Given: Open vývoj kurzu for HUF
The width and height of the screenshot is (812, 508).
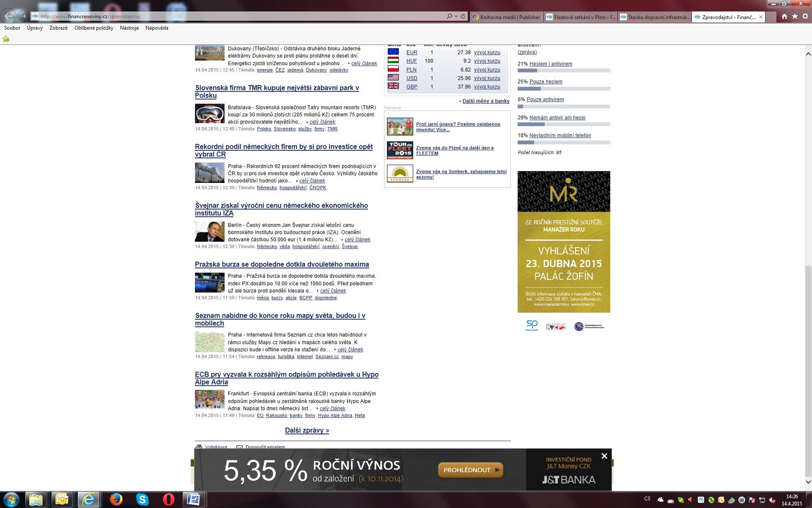Looking at the screenshot, I should click(x=487, y=61).
